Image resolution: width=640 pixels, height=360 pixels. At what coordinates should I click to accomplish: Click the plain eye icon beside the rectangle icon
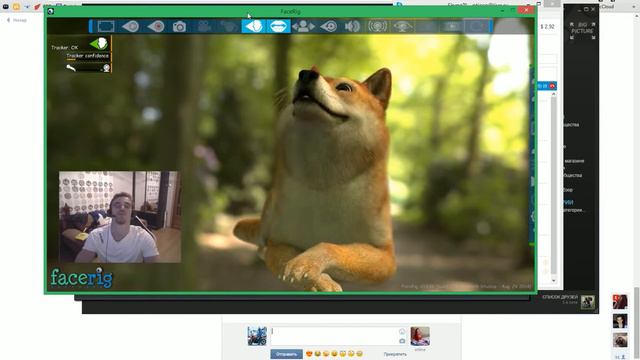131,27
